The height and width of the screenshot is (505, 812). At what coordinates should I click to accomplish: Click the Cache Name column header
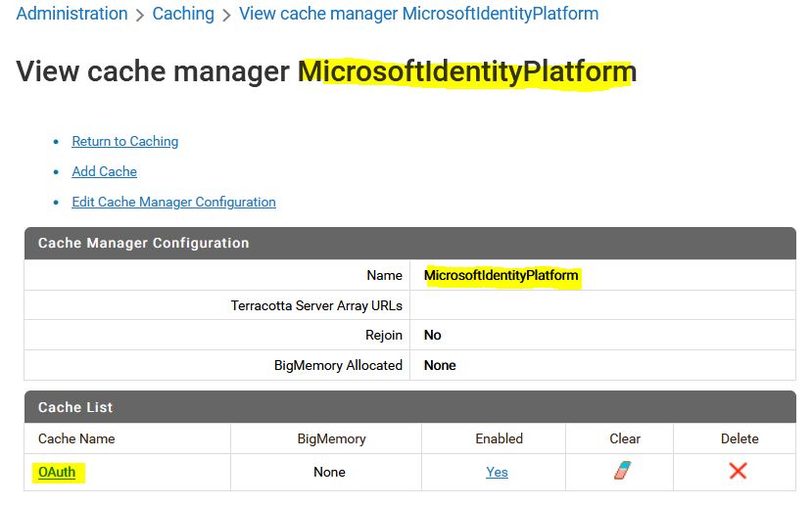coord(76,438)
